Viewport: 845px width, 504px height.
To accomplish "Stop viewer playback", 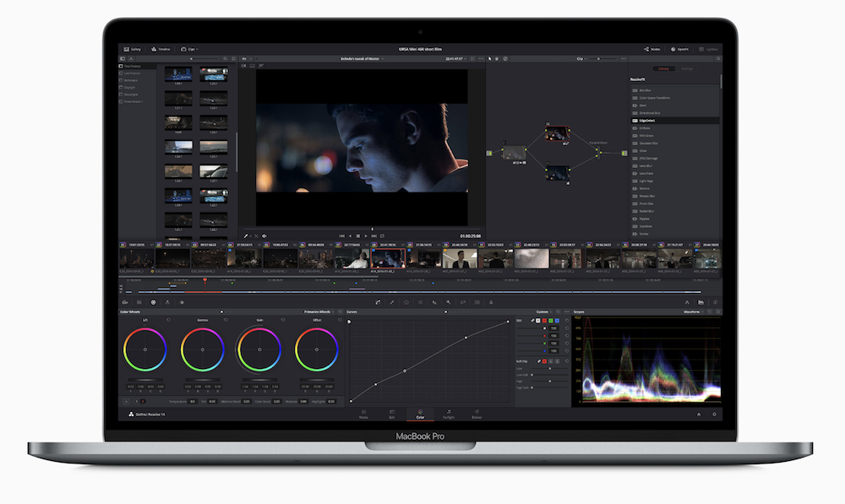I will (x=357, y=236).
